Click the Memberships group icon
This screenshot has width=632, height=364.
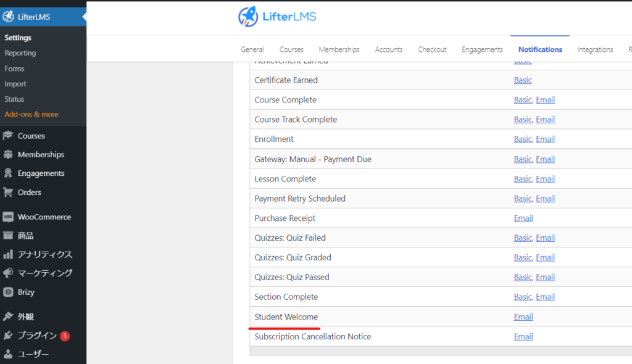pyautogui.click(x=8, y=154)
